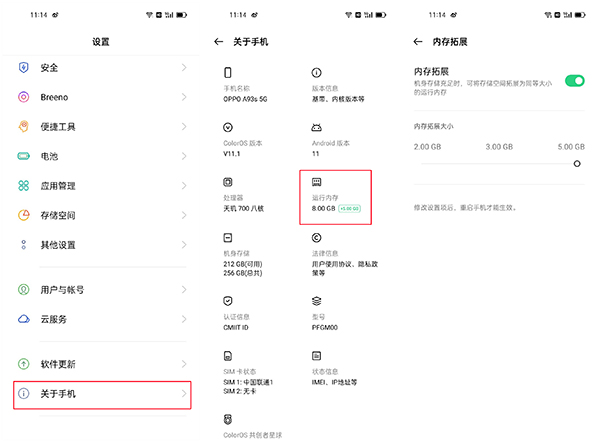Tap the battery icon next to 电池
The width and height of the screenshot is (600, 442).
click(23, 157)
